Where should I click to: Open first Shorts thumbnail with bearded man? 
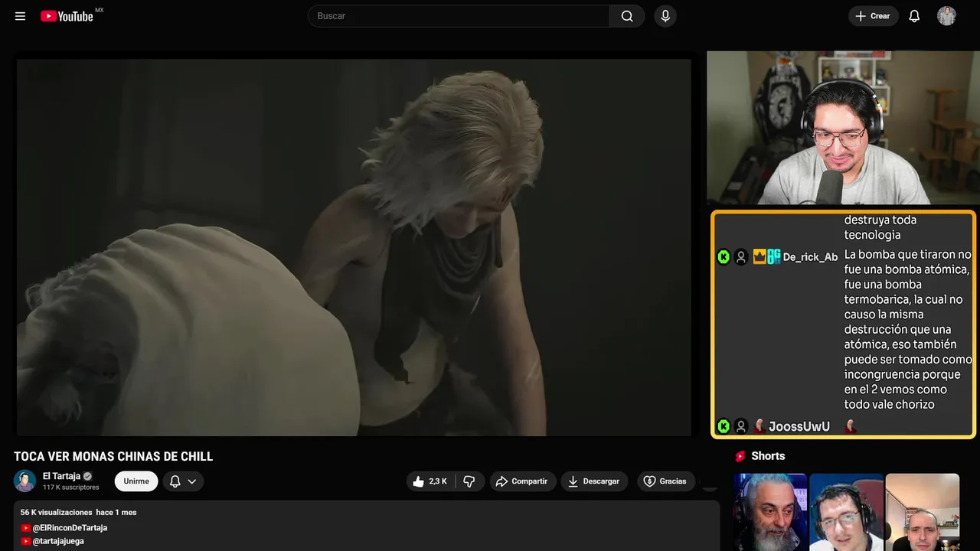[771, 512]
